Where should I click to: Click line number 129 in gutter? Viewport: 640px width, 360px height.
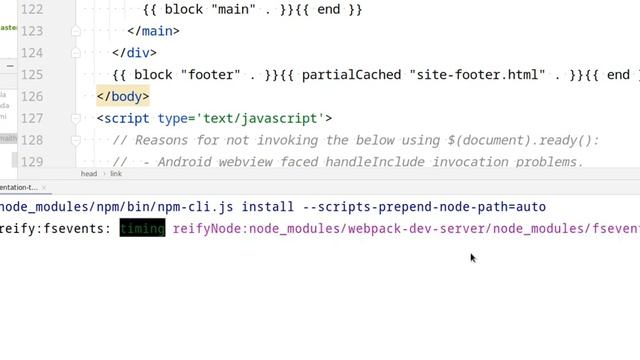(32, 162)
